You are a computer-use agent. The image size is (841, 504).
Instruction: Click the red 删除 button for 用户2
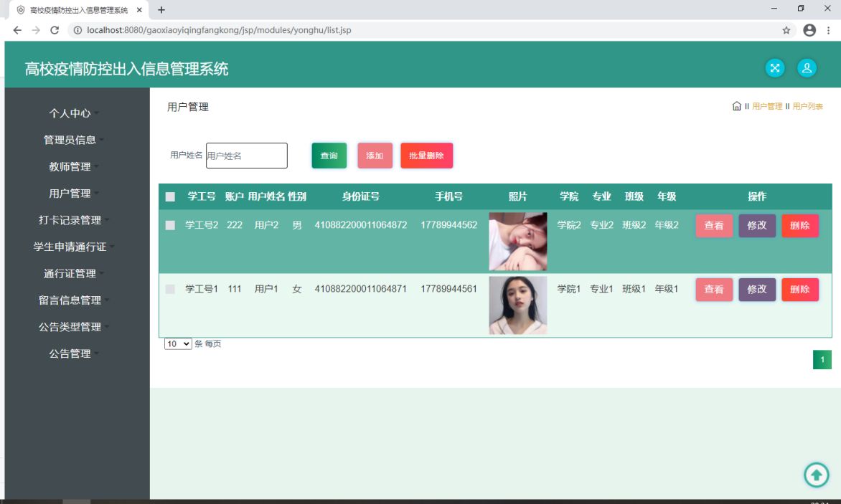point(799,226)
